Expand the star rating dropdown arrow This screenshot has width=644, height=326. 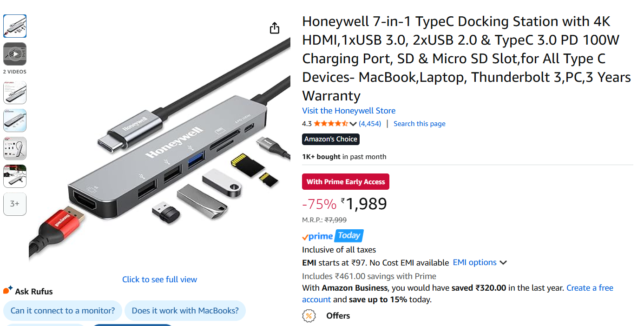tap(353, 124)
